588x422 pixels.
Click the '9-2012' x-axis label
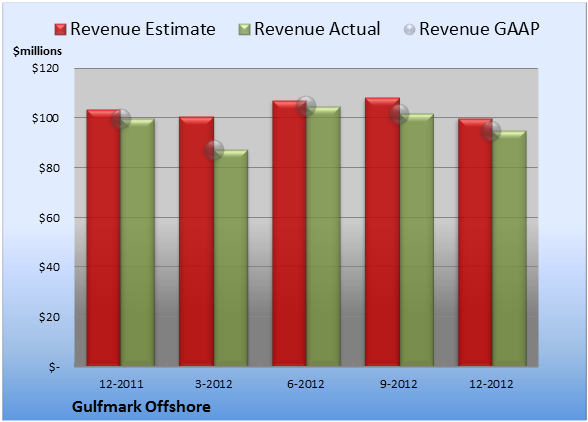point(398,384)
